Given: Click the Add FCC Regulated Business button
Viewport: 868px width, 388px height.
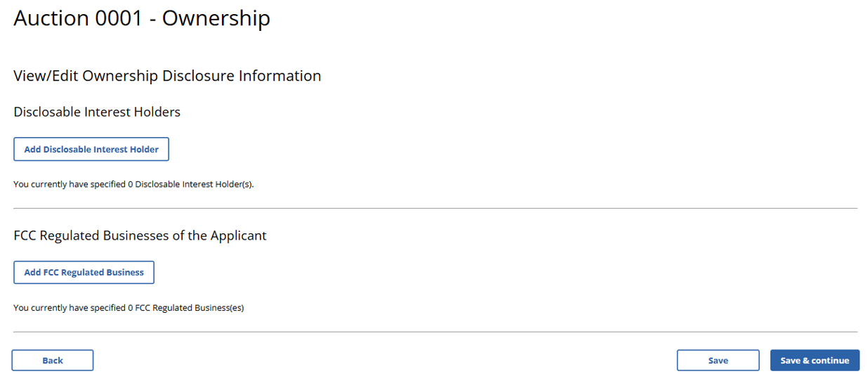Looking at the screenshot, I should tap(84, 272).
